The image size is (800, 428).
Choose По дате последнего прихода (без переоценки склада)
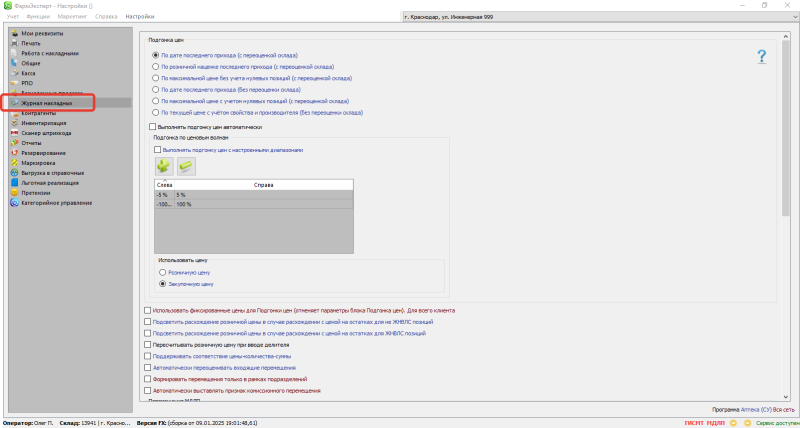[x=155, y=89]
